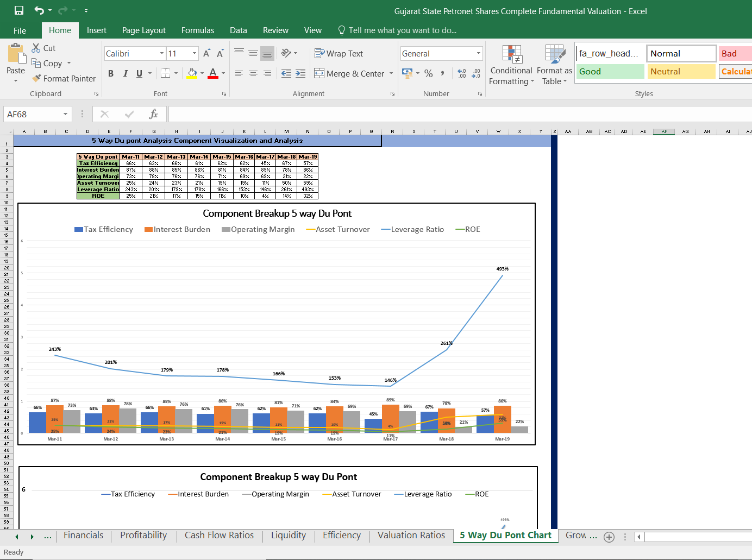Align text left icon

coord(239,73)
